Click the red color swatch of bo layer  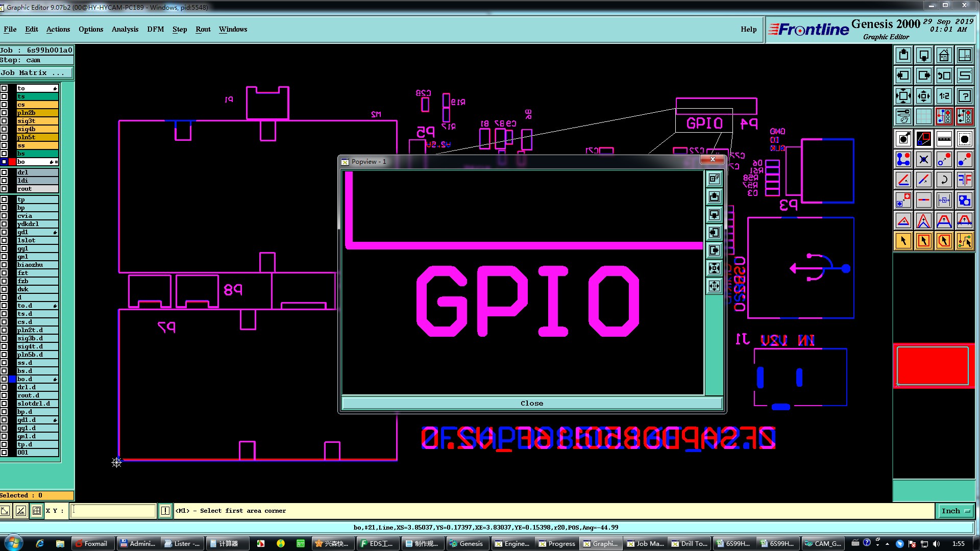click(x=12, y=162)
